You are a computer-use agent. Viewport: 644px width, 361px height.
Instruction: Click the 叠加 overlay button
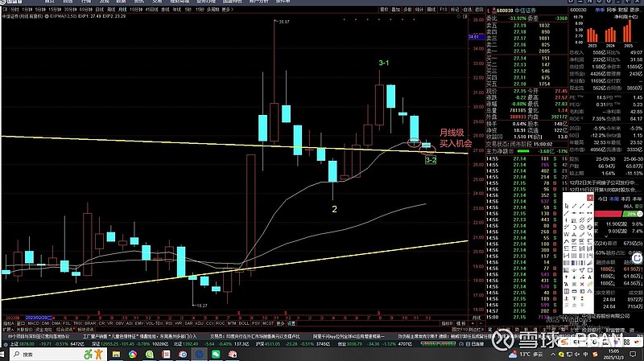tap(396, 10)
